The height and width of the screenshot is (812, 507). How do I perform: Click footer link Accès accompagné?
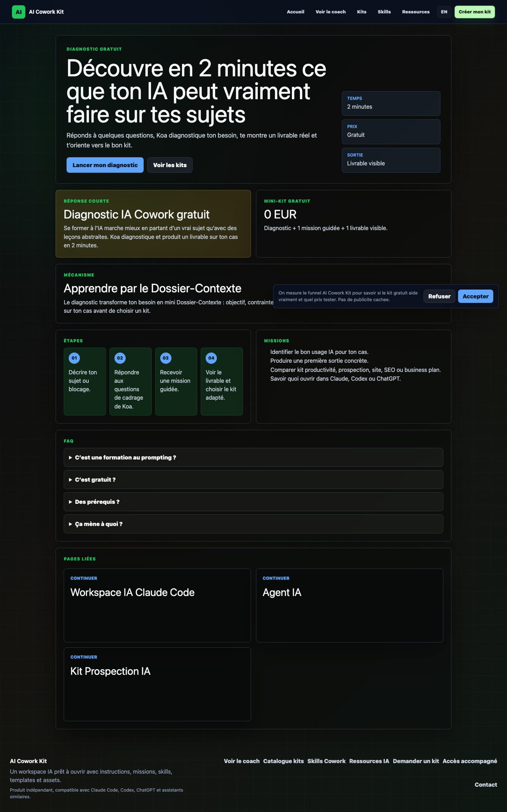point(470,761)
